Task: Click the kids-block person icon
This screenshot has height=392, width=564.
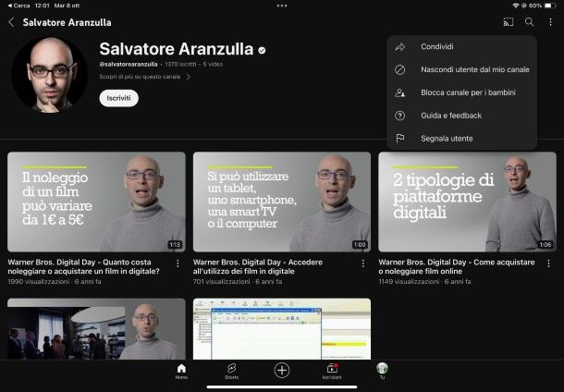Action: click(x=400, y=92)
